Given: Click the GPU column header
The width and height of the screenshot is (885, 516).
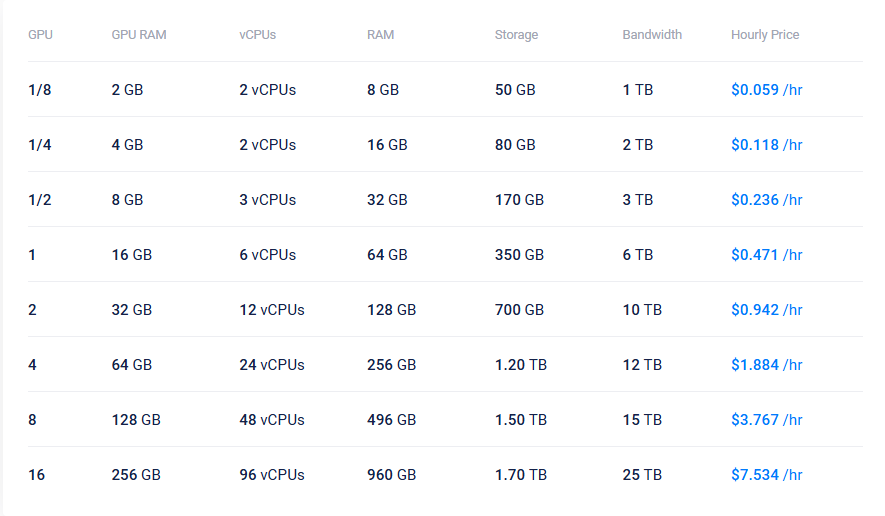Looking at the screenshot, I should click(40, 34).
